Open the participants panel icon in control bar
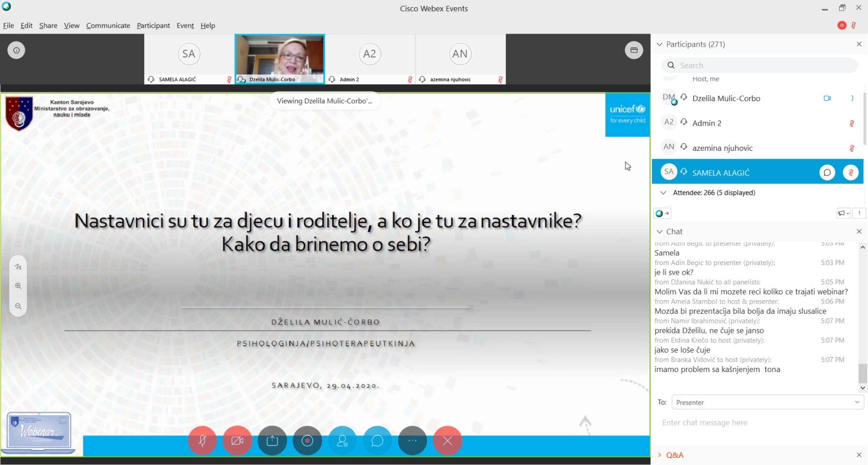Image resolution: width=868 pixels, height=465 pixels. (342, 440)
